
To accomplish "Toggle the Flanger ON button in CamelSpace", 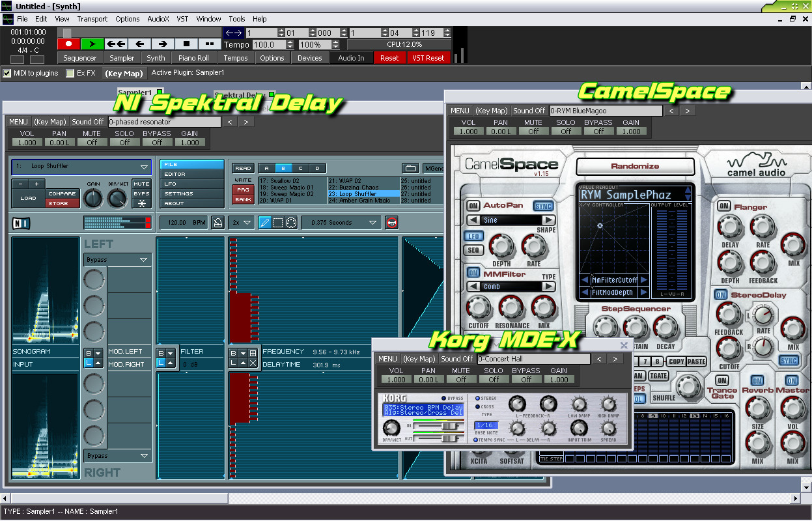I will tap(723, 206).
